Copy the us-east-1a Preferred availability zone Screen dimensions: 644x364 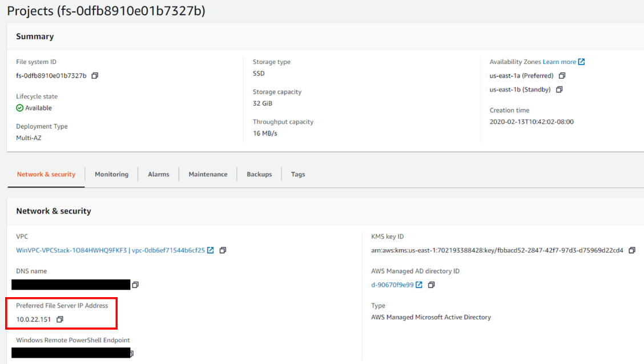point(562,75)
